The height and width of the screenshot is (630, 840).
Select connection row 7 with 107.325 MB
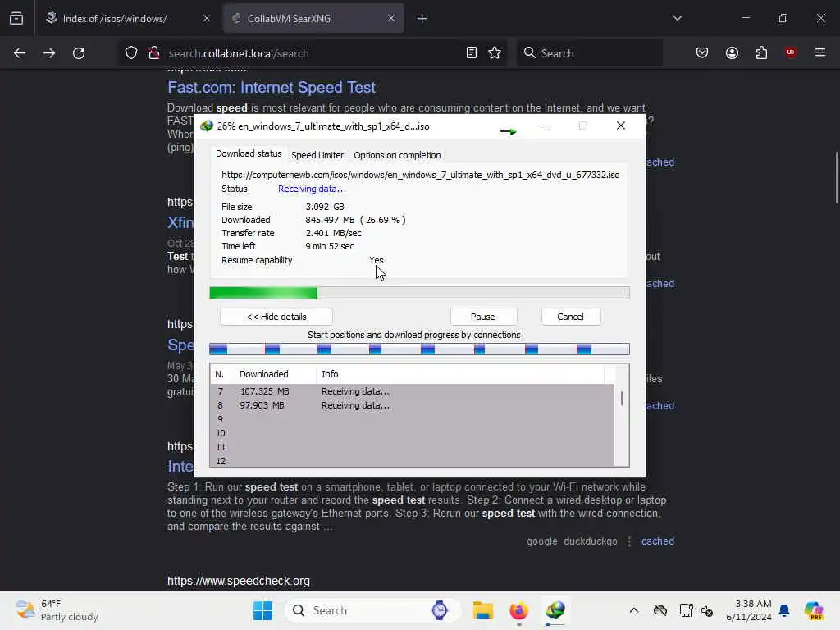coord(412,391)
